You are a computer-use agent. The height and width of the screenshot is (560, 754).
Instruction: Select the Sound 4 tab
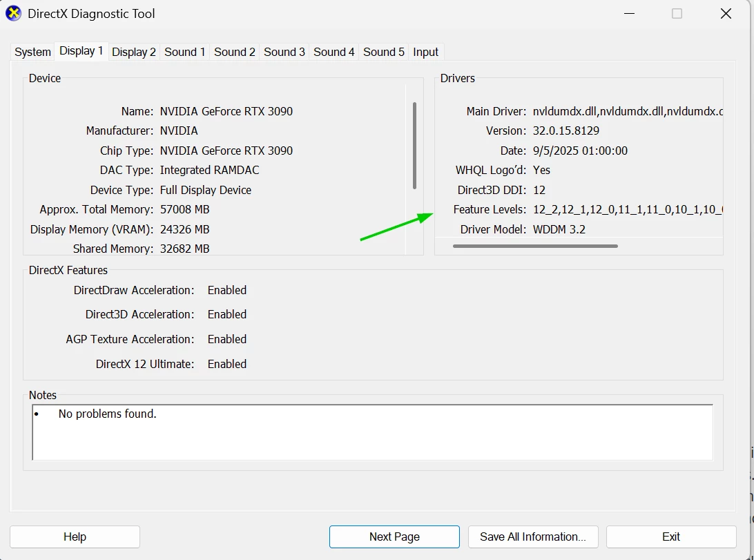(x=333, y=52)
